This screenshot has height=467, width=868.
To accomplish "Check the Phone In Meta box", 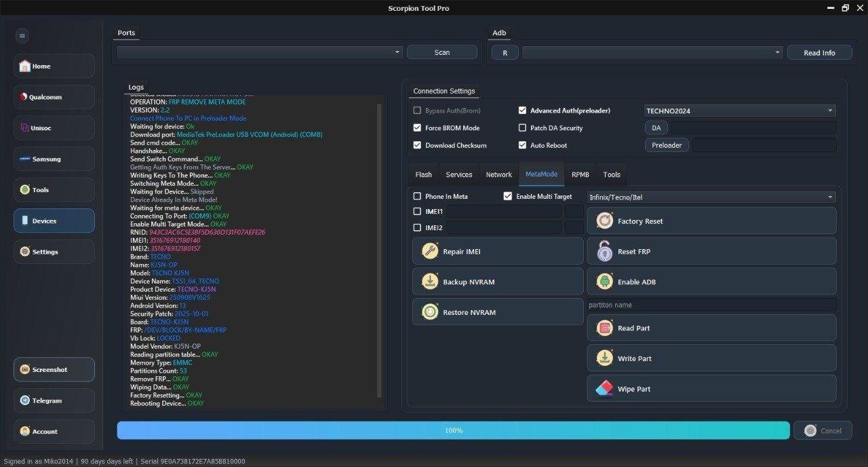I will point(417,196).
